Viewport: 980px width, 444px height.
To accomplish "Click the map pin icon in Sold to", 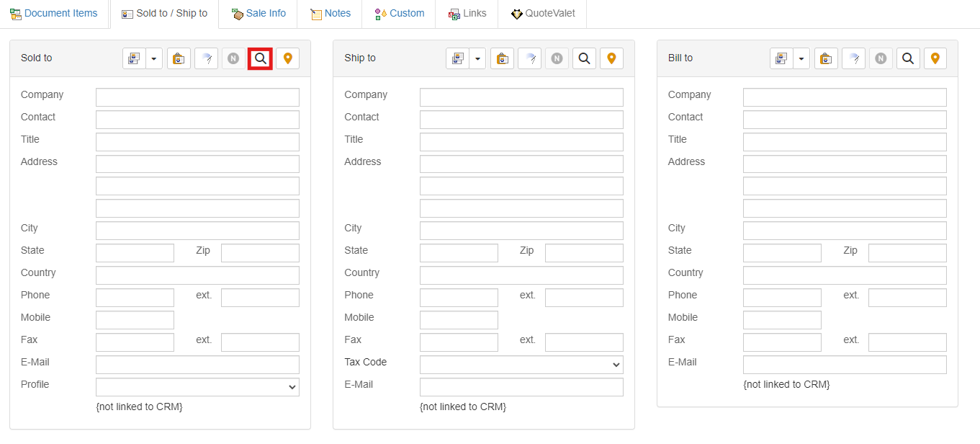I will [287, 58].
